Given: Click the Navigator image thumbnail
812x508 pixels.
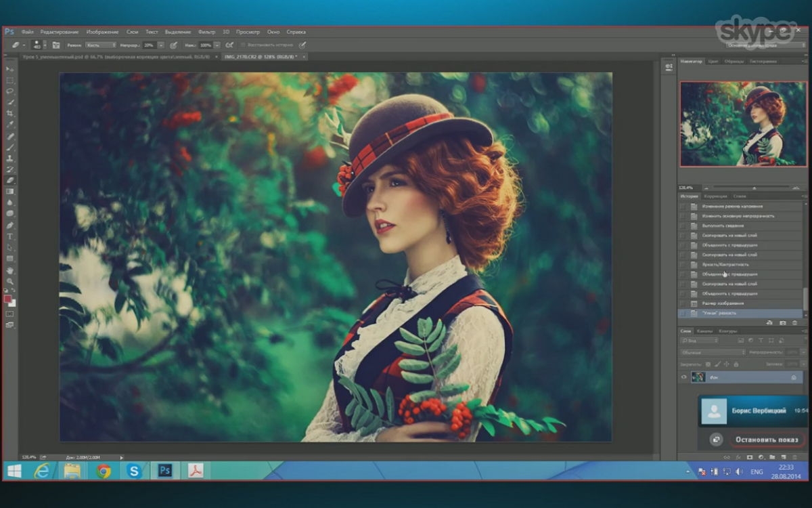Looking at the screenshot, I should click(743, 124).
